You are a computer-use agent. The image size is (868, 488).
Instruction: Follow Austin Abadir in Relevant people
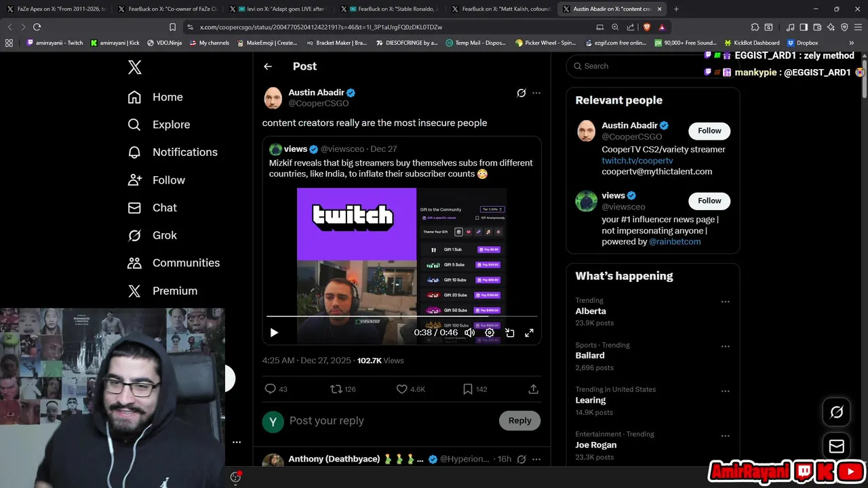coord(709,131)
